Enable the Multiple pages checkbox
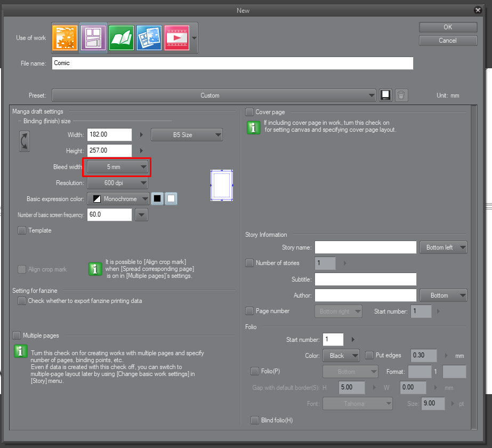492x448 pixels. tap(17, 335)
